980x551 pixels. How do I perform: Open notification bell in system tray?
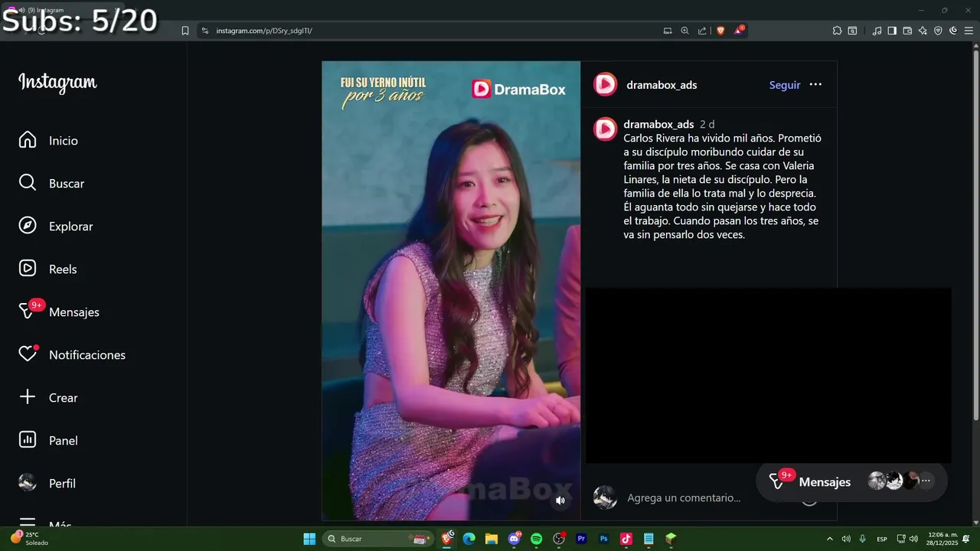tap(966, 539)
